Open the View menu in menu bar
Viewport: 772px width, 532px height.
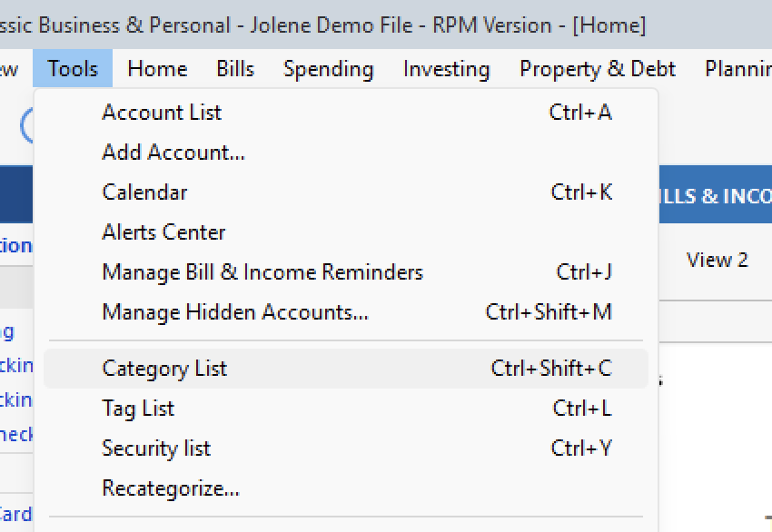(x=9, y=69)
